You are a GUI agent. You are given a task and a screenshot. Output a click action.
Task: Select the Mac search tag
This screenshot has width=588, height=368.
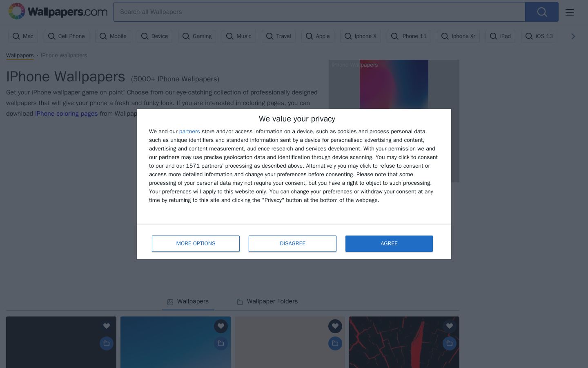pyautogui.click(x=23, y=36)
